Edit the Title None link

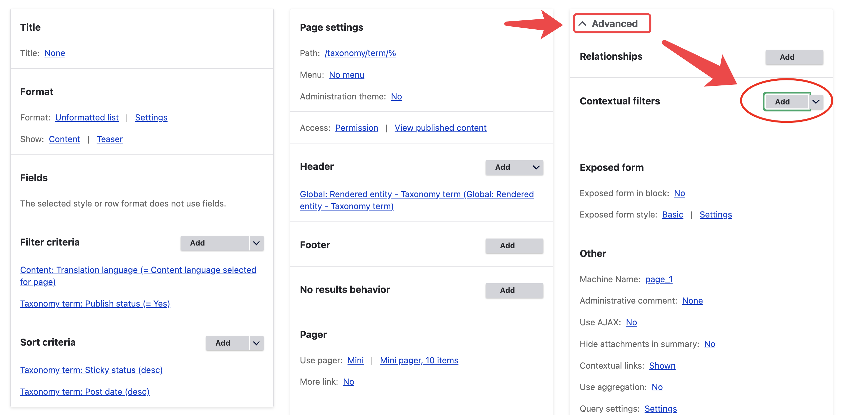[x=55, y=53]
